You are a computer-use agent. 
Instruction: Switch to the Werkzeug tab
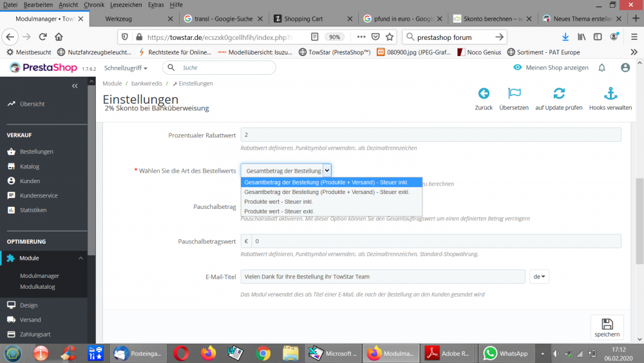(133, 19)
